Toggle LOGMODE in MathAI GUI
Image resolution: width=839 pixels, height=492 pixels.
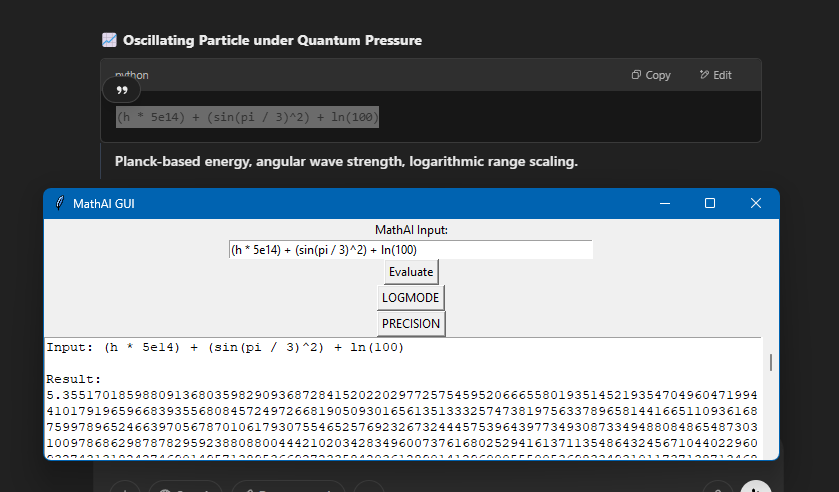click(411, 298)
